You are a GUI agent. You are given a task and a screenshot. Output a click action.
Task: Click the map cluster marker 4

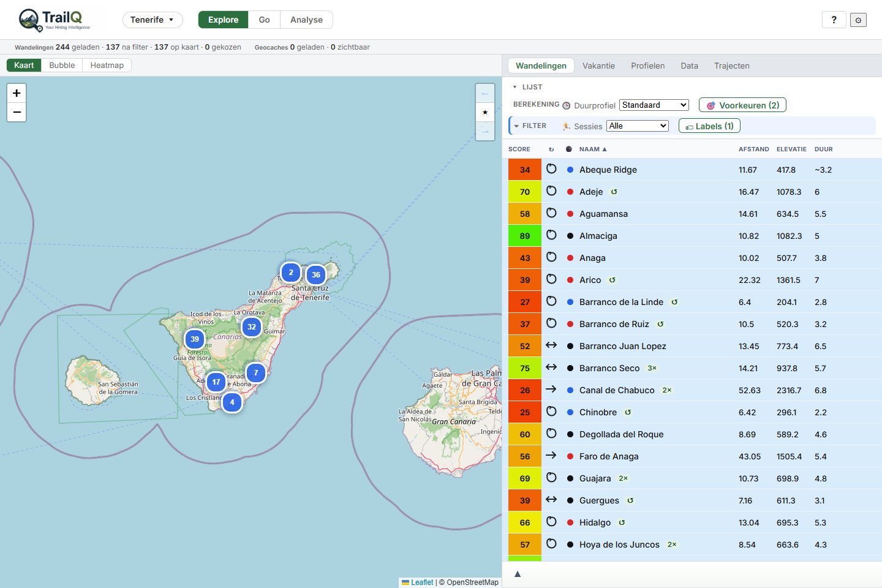[x=232, y=402]
